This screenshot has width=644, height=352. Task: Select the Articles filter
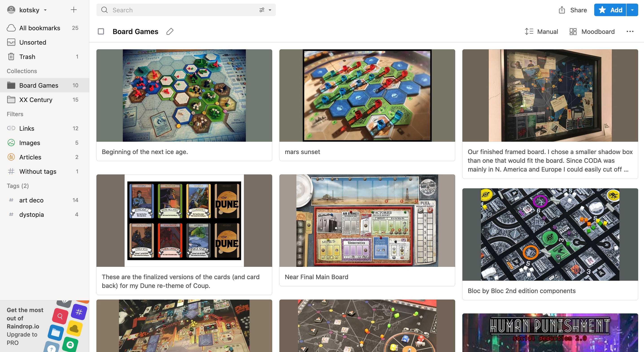coord(30,157)
